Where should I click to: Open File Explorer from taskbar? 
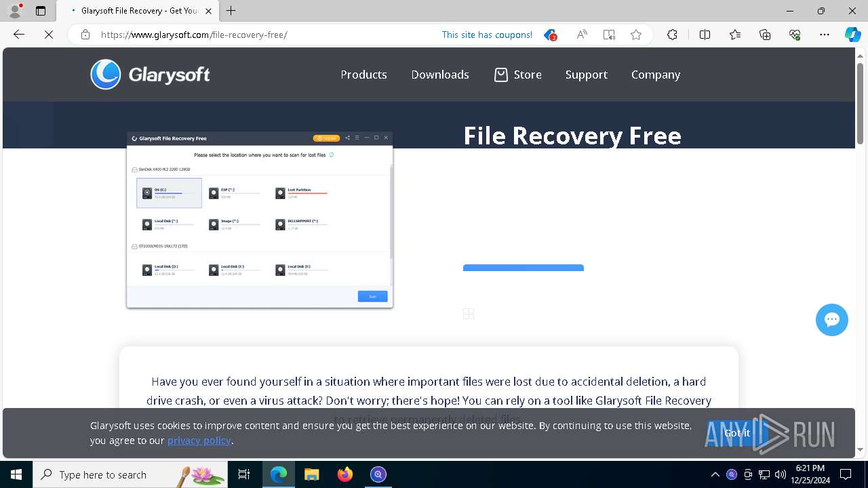[312, 474]
